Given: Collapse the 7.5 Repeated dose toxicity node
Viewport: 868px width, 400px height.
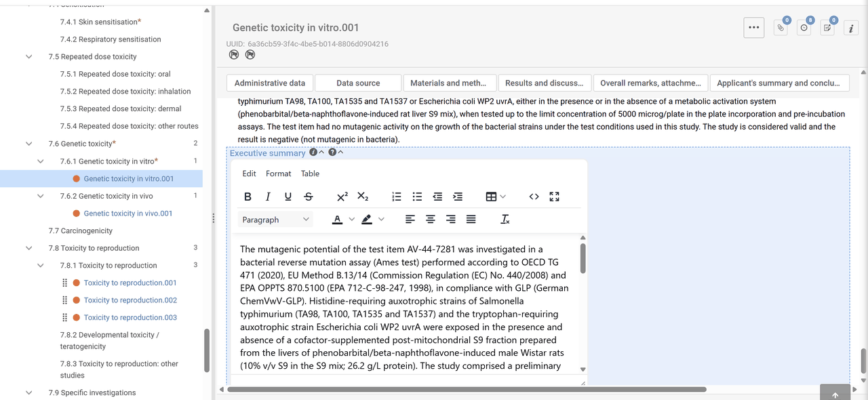Looking at the screenshot, I should click(28, 57).
